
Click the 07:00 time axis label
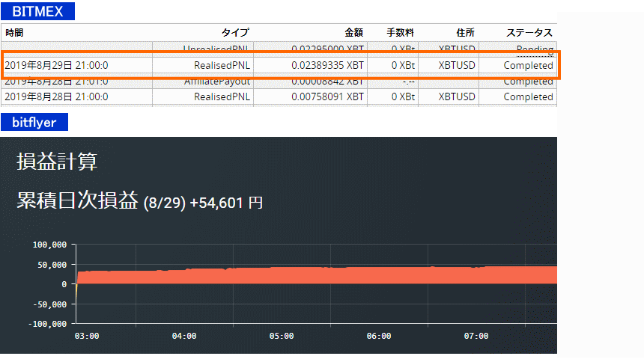click(x=476, y=337)
